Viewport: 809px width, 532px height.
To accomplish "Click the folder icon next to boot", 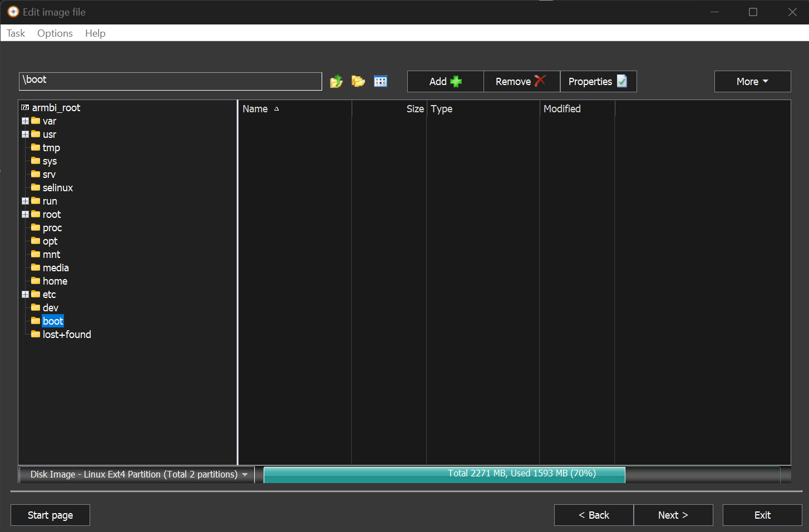I will [x=36, y=321].
